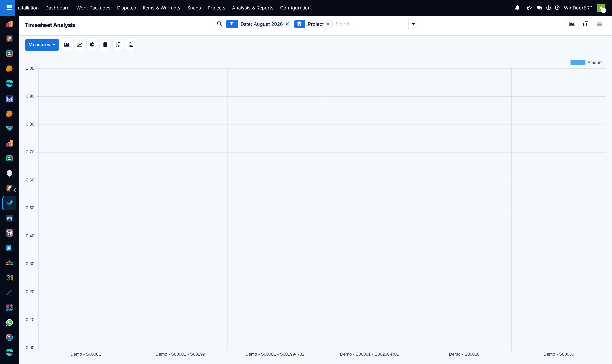Open the Projects menu

click(216, 8)
